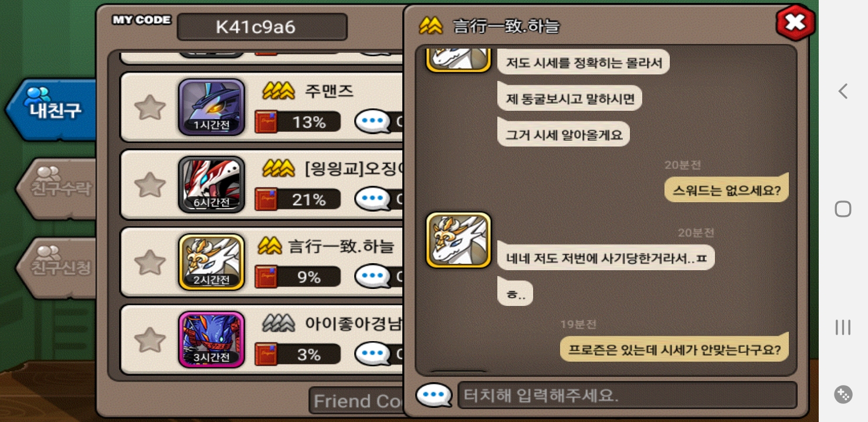
Task: Tap Android back navigation arrow
Action: coord(843,91)
